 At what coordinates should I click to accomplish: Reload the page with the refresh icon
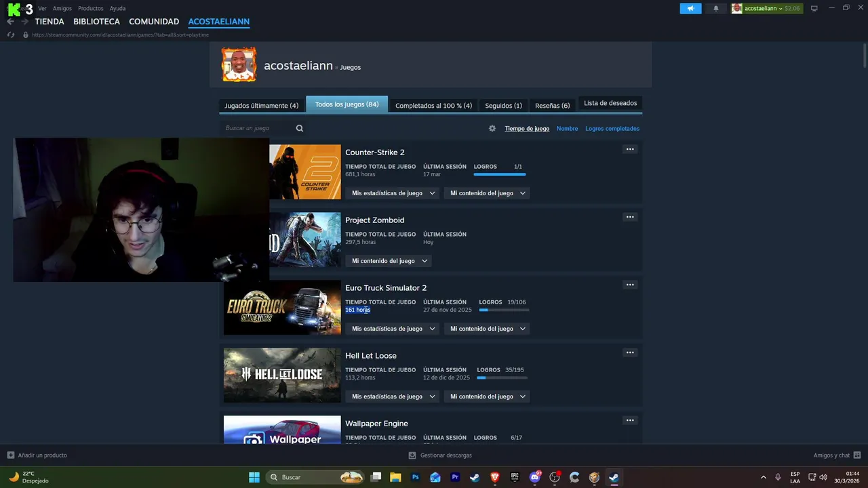[x=10, y=35]
